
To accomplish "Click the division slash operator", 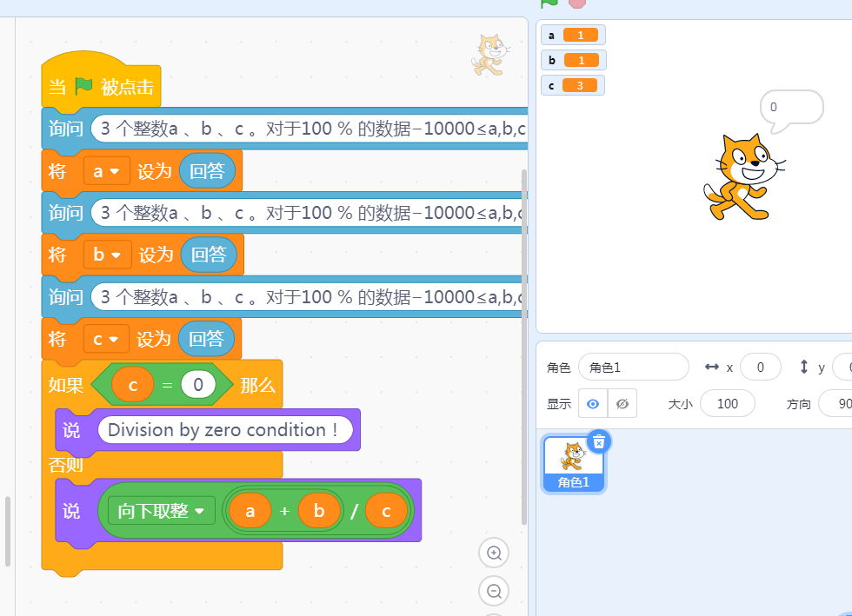I will click(x=355, y=511).
